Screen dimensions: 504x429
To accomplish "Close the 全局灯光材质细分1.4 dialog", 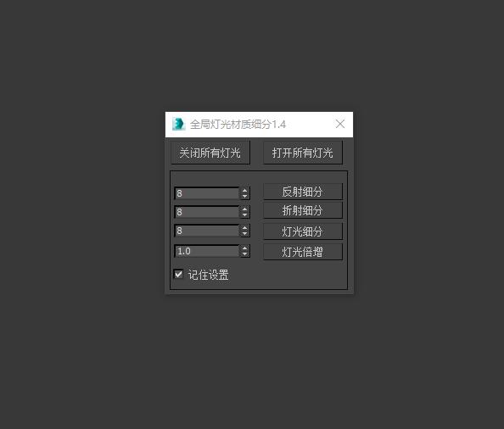I will pyautogui.click(x=340, y=124).
